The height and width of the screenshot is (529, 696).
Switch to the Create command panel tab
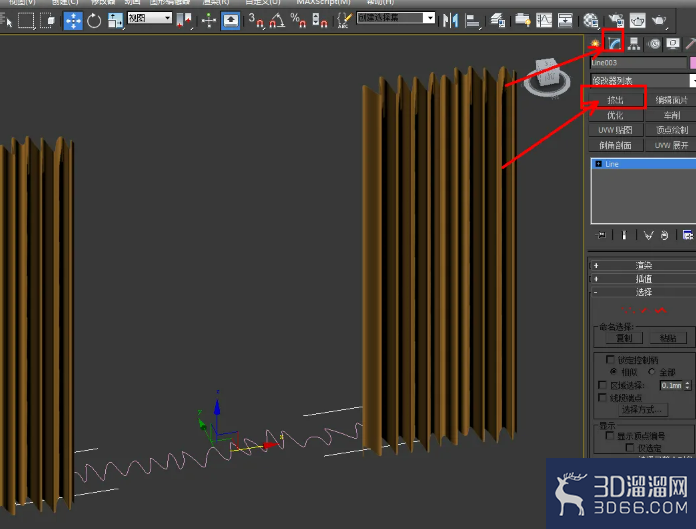[595, 43]
